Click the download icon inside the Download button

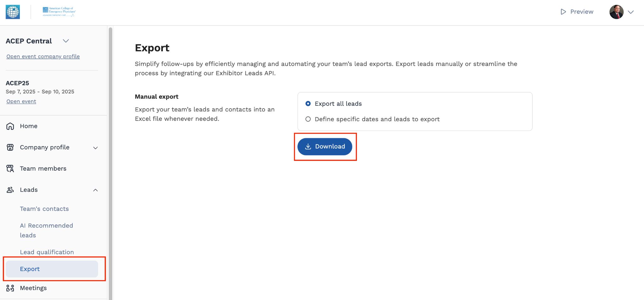click(308, 146)
